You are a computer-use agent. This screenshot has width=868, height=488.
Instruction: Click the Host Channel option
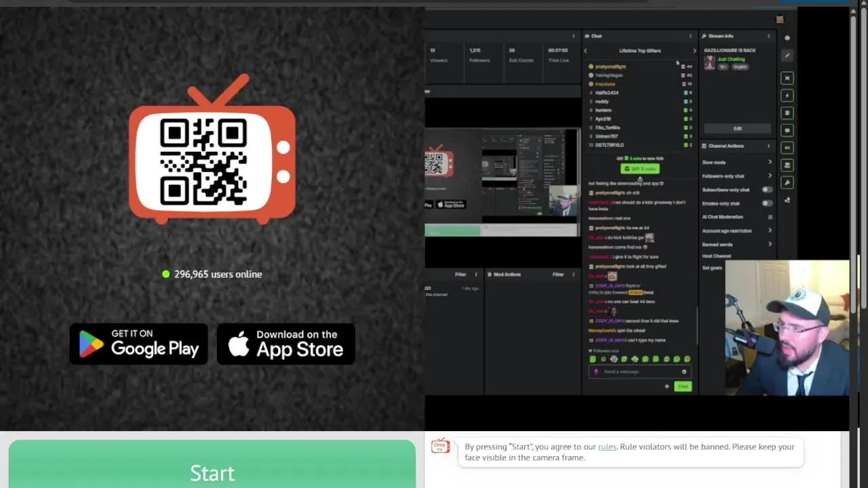716,256
